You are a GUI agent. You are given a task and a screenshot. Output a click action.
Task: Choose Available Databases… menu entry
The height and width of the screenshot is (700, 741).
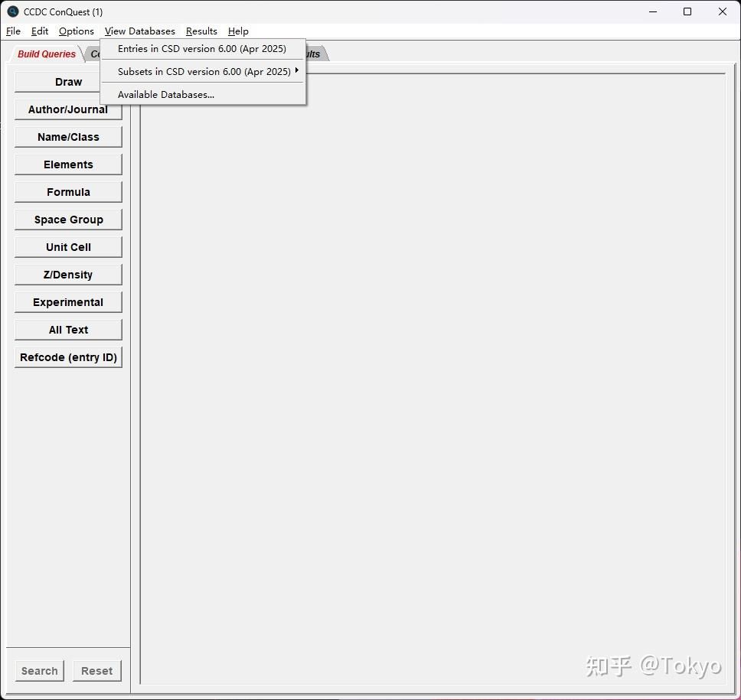pyautogui.click(x=202, y=94)
